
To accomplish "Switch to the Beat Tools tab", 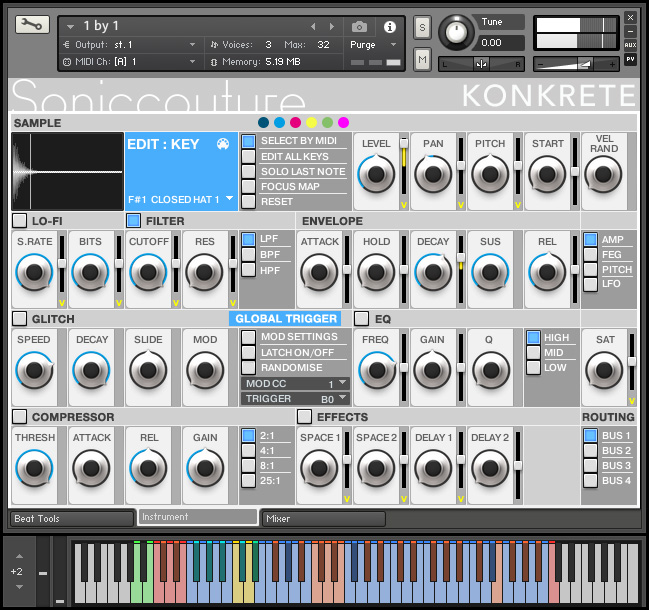I will click(72, 519).
